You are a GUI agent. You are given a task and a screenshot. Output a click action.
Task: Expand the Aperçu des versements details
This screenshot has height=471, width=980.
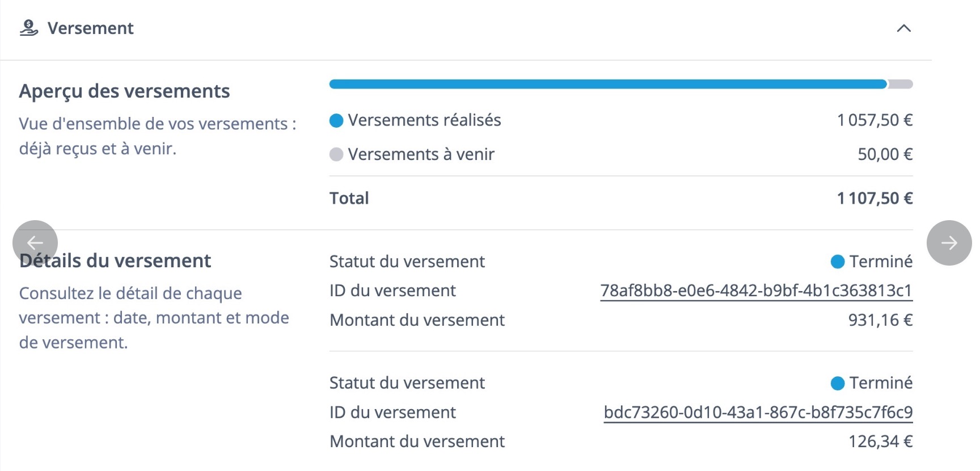[125, 91]
